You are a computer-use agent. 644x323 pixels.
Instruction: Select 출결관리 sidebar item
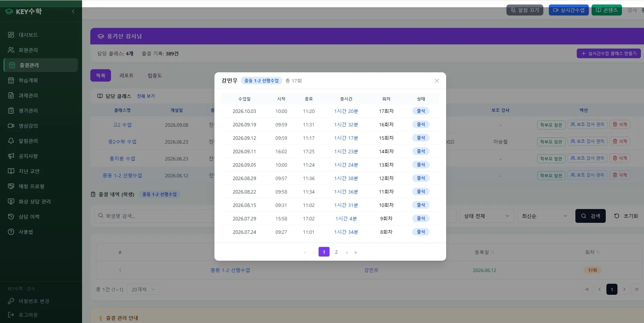click(41, 65)
